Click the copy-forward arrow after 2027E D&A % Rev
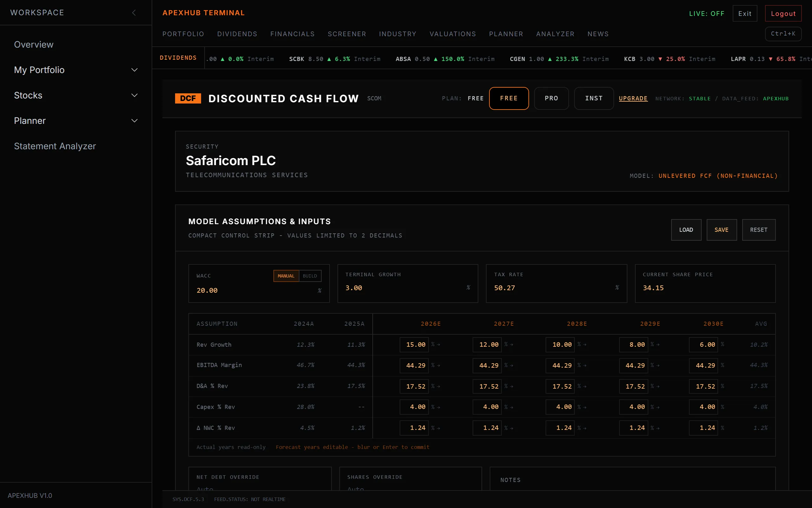 pos(511,387)
